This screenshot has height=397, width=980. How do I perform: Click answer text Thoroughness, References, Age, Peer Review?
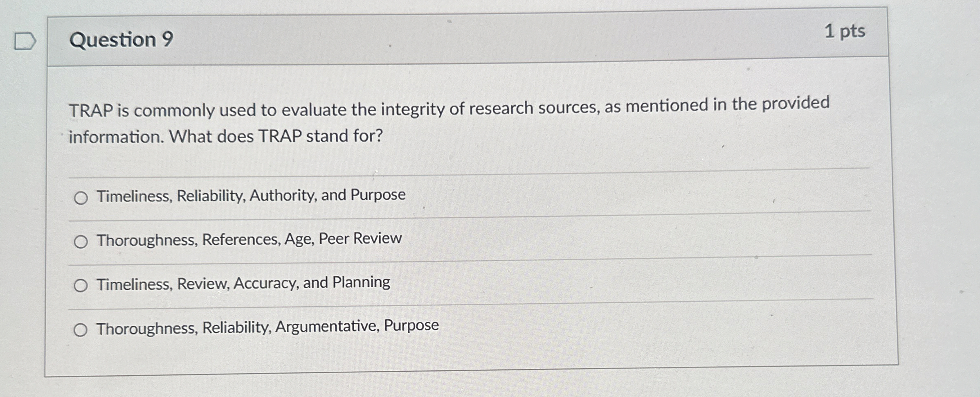(249, 239)
